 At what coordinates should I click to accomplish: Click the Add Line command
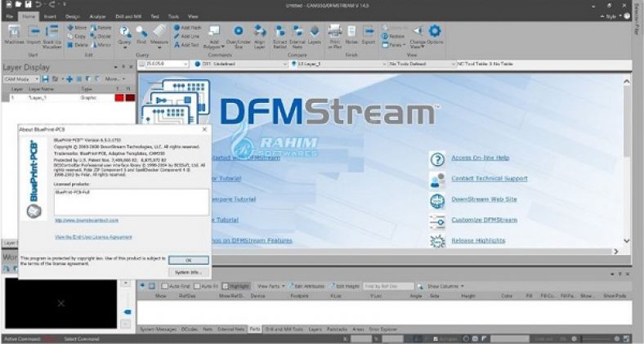pos(186,36)
